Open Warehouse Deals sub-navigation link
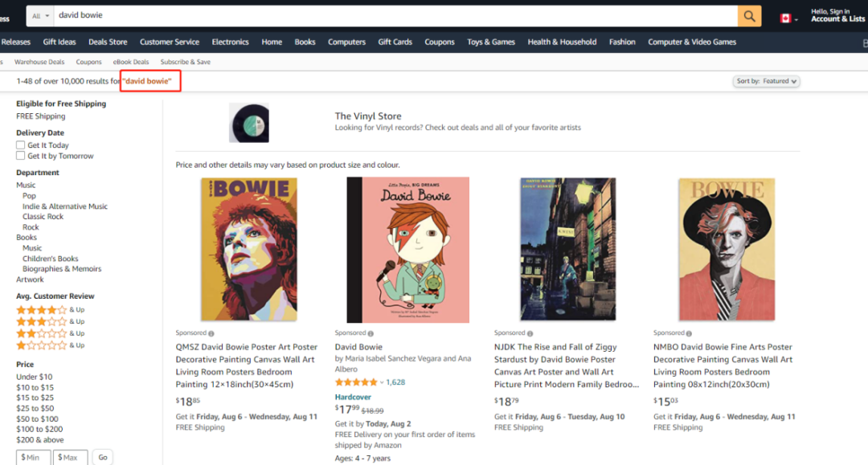Viewport: 868px width, 465px height. click(x=39, y=62)
